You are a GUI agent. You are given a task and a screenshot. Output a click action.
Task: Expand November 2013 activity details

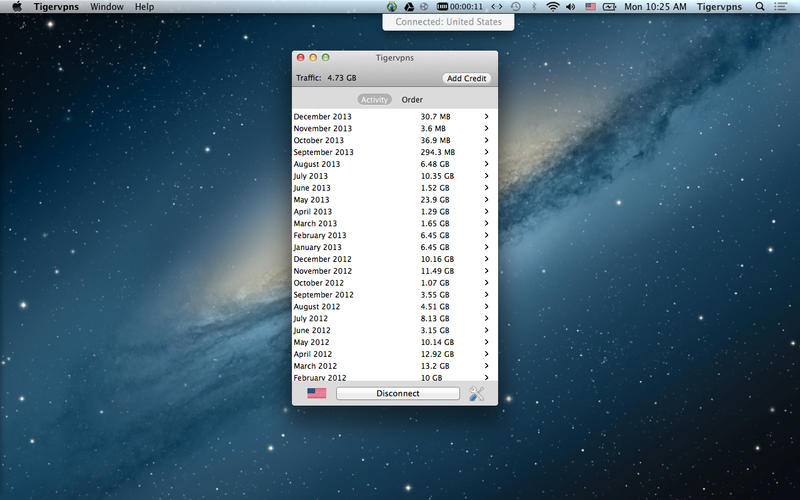pos(486,128)
